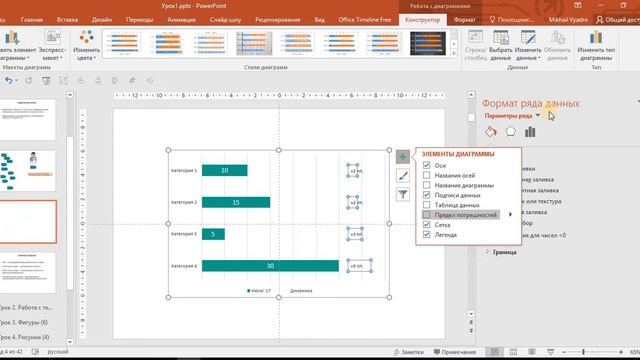The height and width of the screenshot is (360, 640).
Task: Click the zoom slider handle
Action: (583, 352)
